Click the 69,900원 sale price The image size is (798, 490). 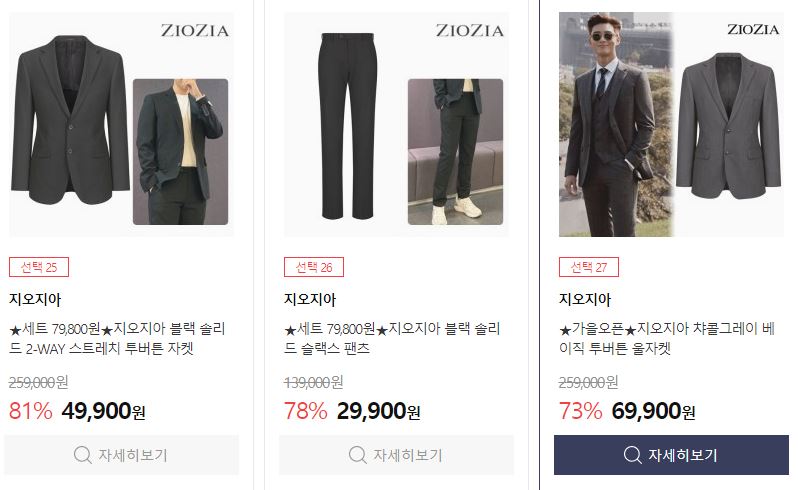[x=653, y=411]
